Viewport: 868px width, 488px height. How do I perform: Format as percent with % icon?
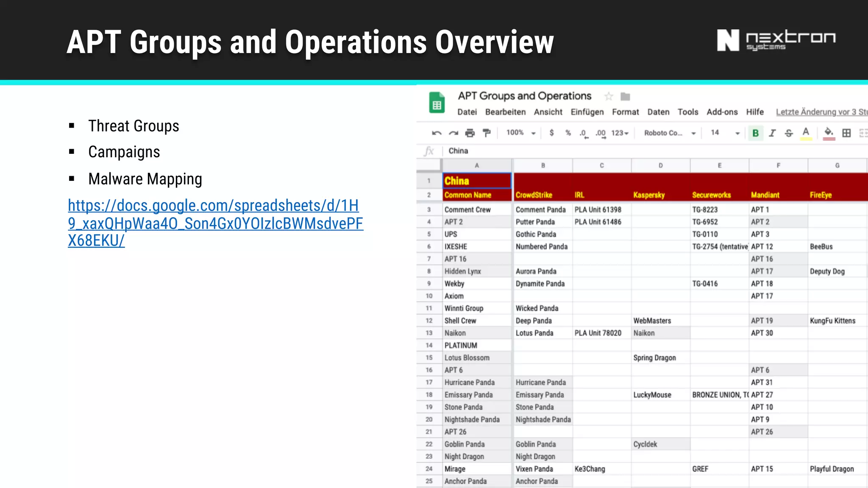tap(568, 133)
